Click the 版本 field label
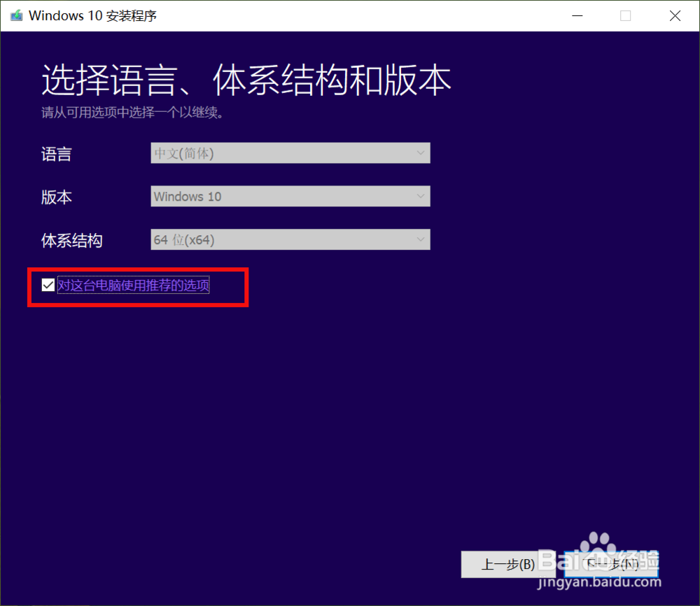This screenshot has width=700, height=606. [x=56, y=197]
